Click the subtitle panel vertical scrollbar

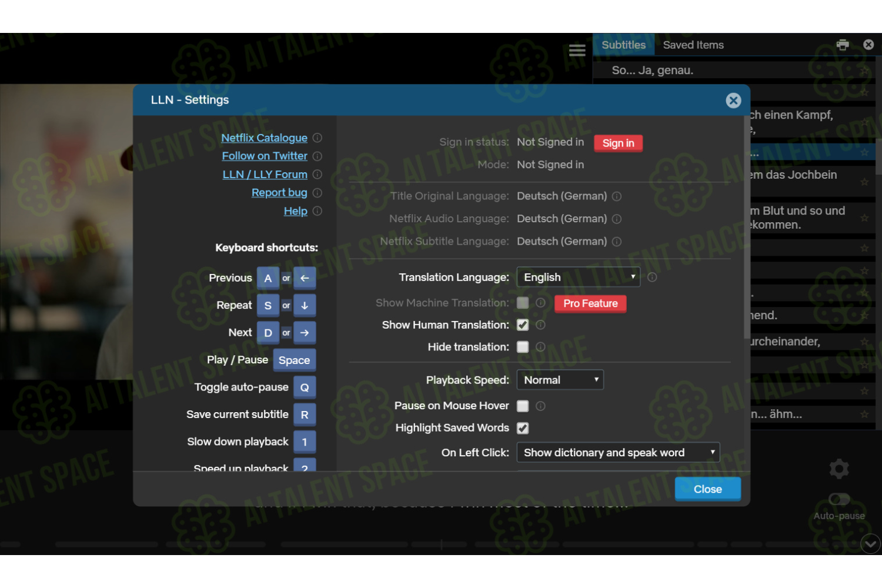click(x=878, y=156)
